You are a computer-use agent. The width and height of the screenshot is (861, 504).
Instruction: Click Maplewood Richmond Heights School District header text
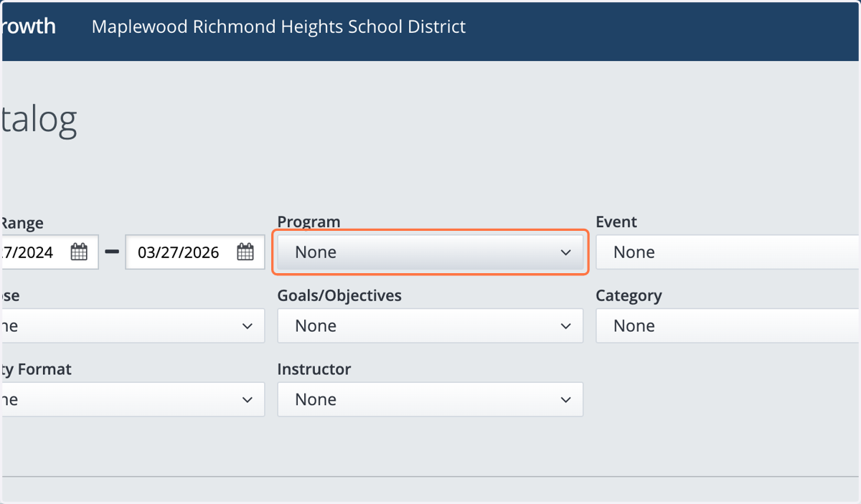pos(278,27)
